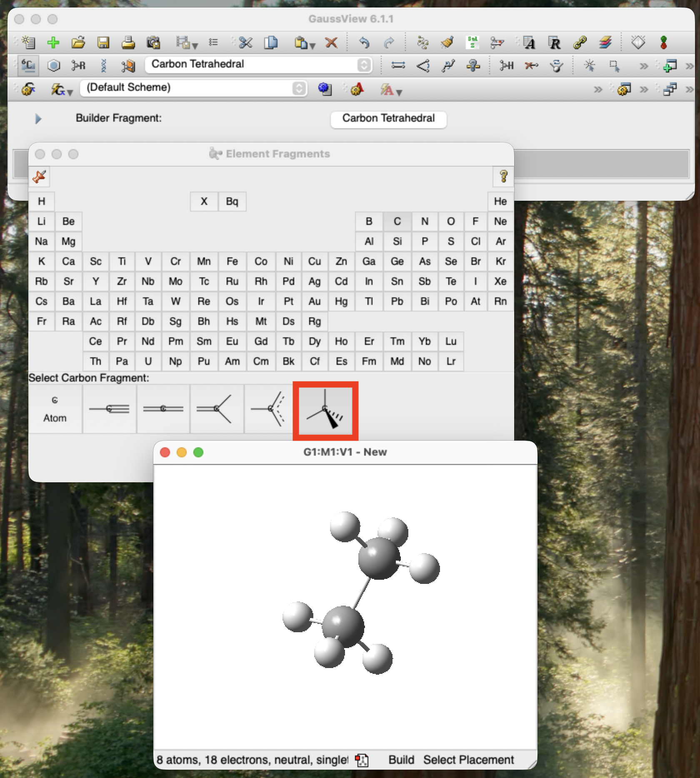Select the Invert About Atom tool
The image size is (700, 778).
tap(556, 66)
